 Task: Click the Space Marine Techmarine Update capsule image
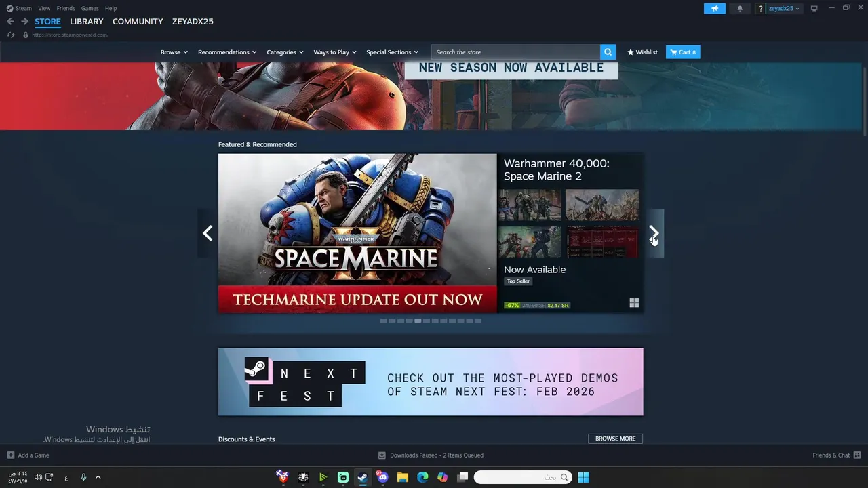click(357, 233)
